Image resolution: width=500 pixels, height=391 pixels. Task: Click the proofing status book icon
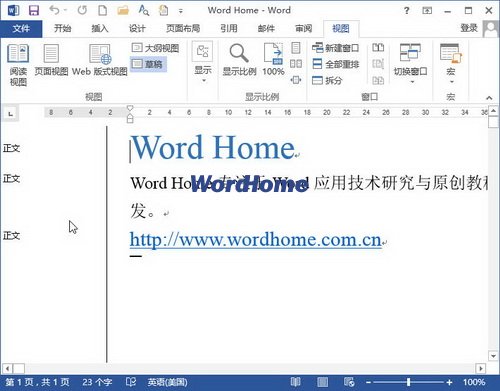[x=131, y=382]
